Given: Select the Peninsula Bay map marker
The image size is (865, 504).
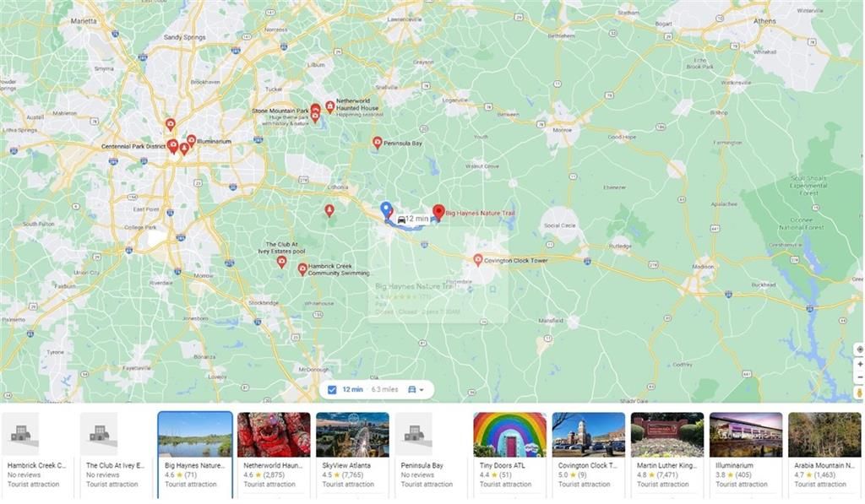Looking at the screenshot, I should pos(378,144).
